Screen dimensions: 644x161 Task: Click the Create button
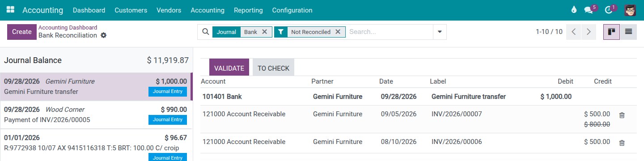coord(22,32)
